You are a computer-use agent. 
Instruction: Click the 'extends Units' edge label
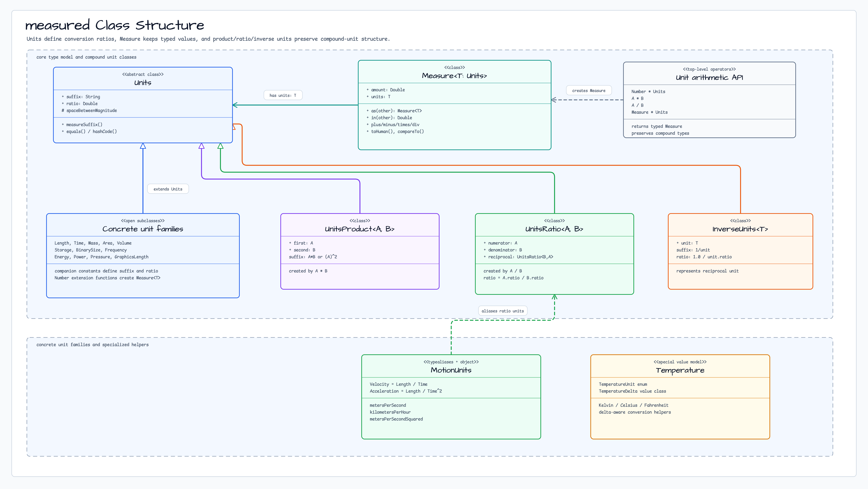168,189
